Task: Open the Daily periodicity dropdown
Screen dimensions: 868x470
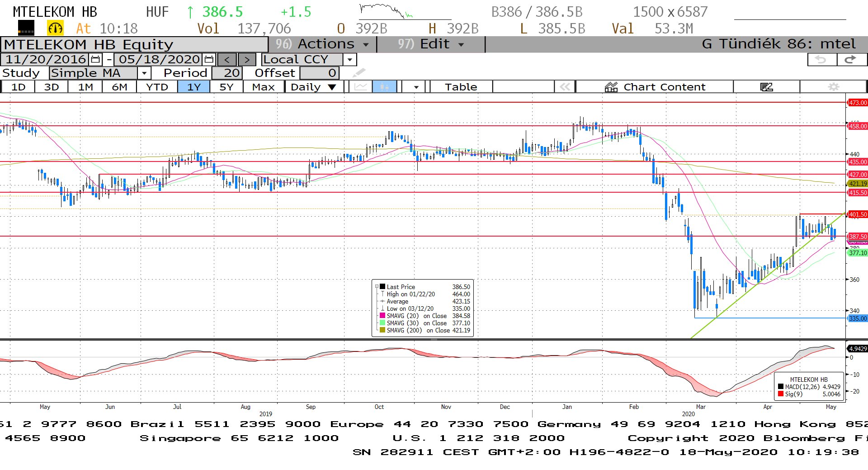Action: pos(314,87)
